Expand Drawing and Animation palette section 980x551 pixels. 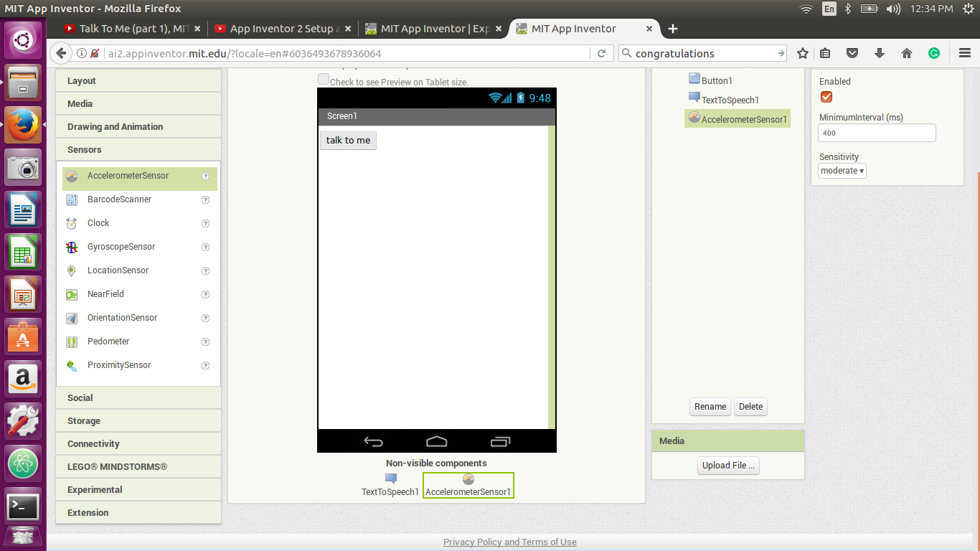(x=138, y=127)
